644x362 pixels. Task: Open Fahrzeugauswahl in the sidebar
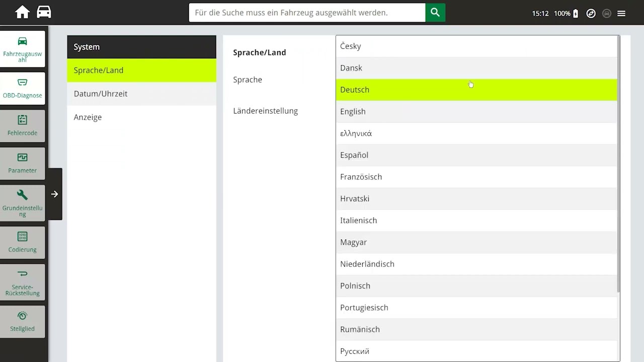(x=23, y=49)
